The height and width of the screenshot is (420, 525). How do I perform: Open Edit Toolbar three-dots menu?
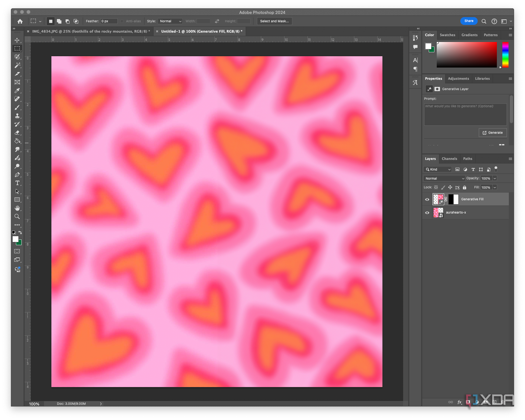pyautogui.click(x=17, y=225)
